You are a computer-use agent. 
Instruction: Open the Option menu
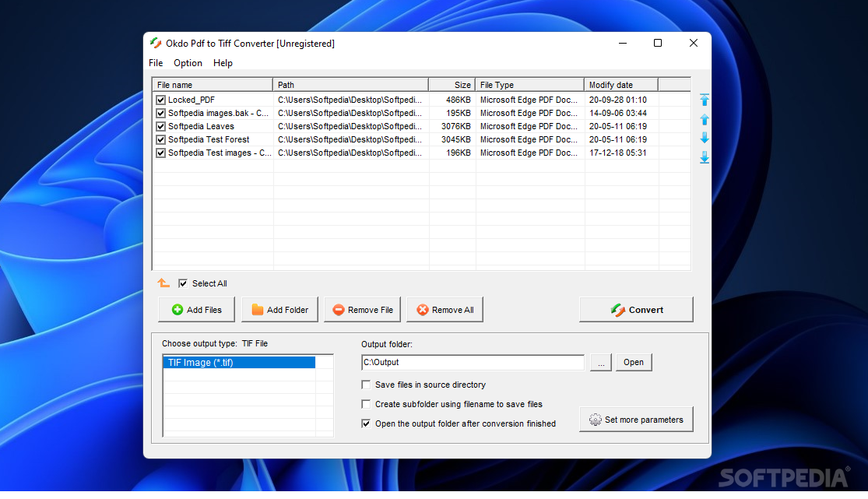[x=188, y=63]
